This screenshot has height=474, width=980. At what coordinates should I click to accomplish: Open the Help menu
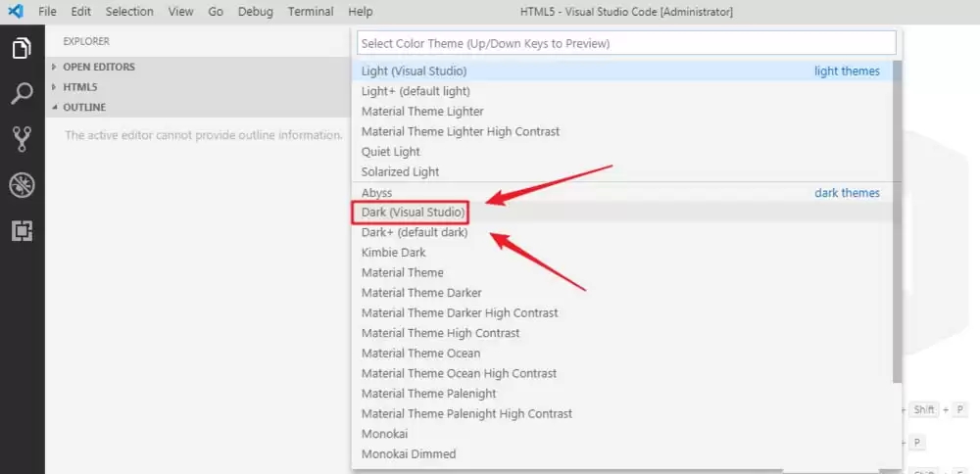pos(361,11)
